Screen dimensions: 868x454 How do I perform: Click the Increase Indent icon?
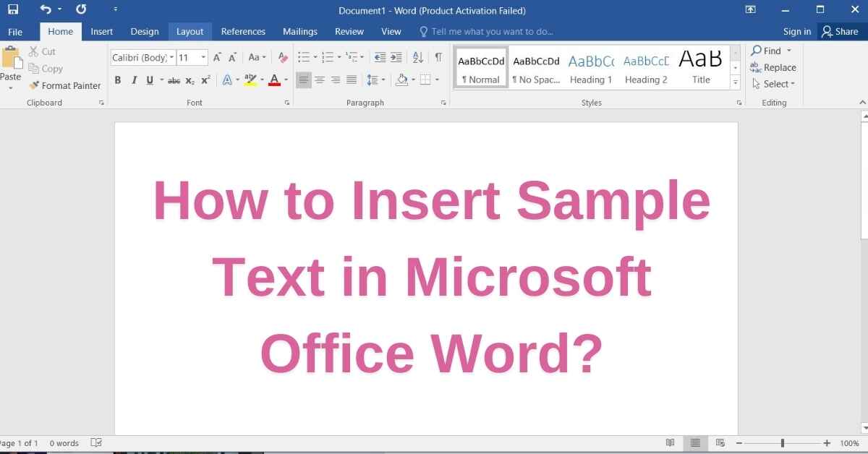(397, 57)
